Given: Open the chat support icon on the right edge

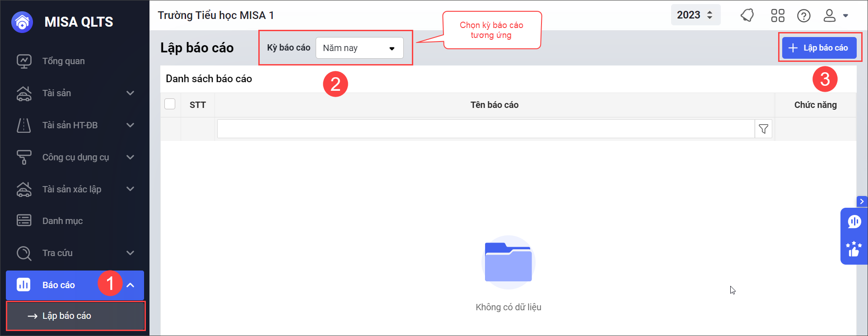Looking at the screenshot, I should click(x=854, y=222).
